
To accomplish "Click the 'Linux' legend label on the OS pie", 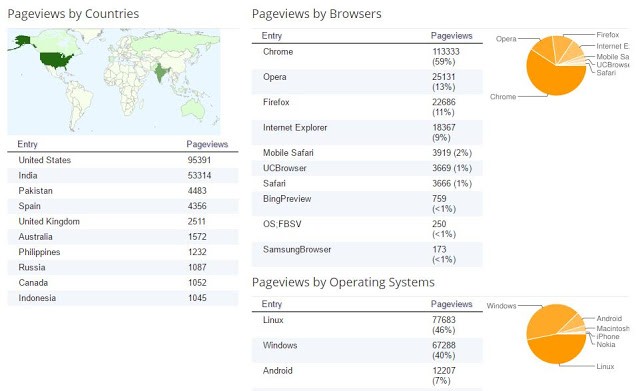I will click(605, 367).
